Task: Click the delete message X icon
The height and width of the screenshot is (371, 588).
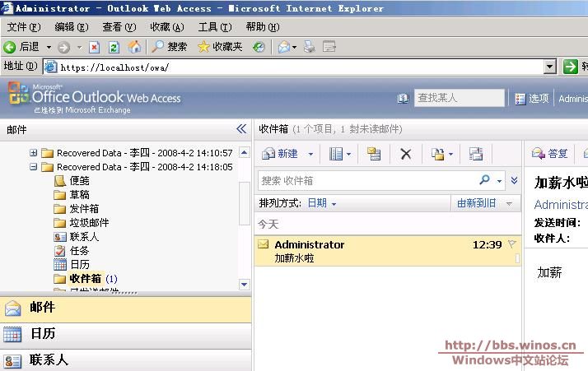Action: (405, 154)
